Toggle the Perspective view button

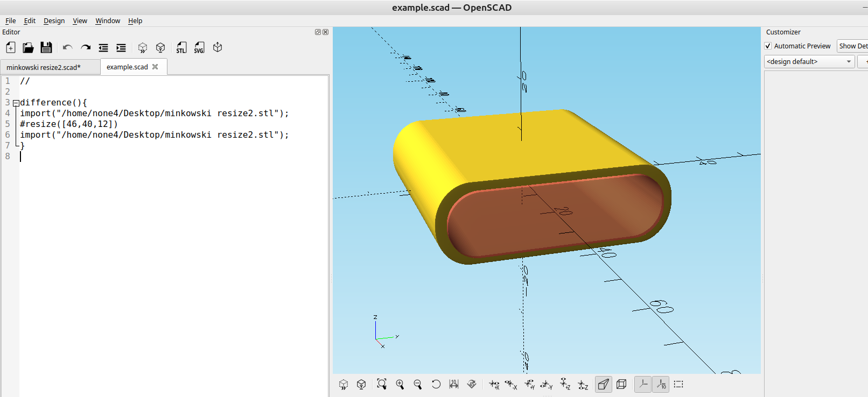(604, 384)
